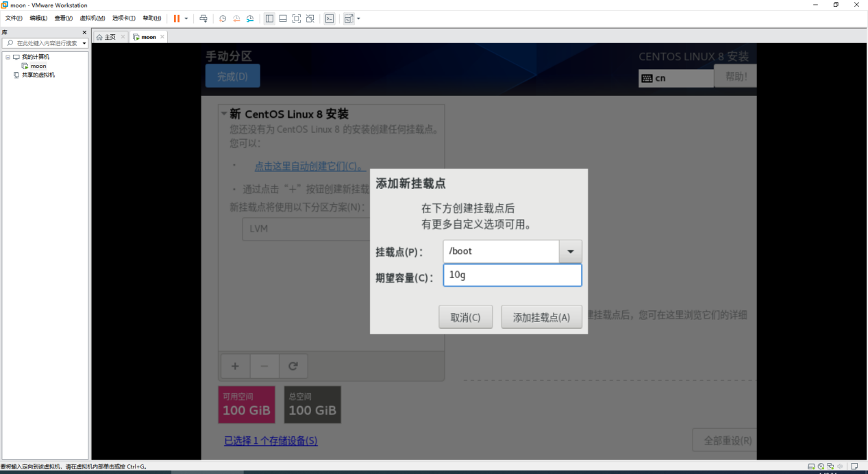868x474 pixels.
Task: Switch to Unity mode icon
Action: click(x=310, y=18)
